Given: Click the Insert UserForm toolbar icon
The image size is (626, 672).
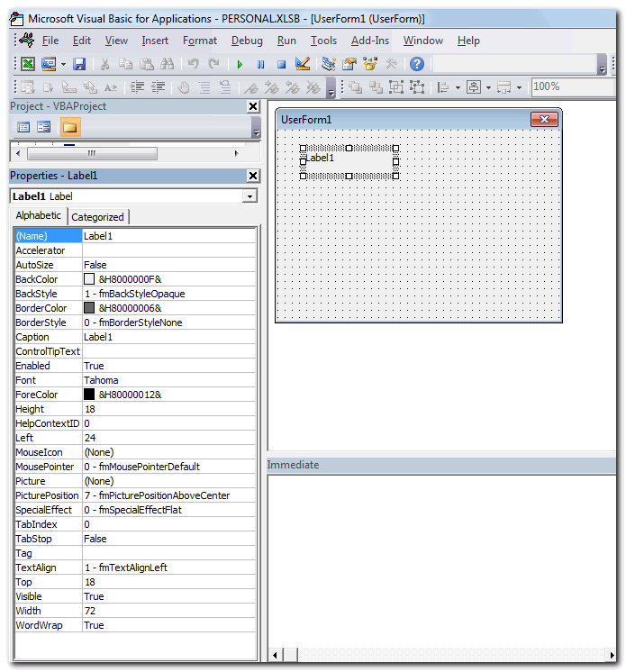Looking at the screenshot, I should (49, 64).
